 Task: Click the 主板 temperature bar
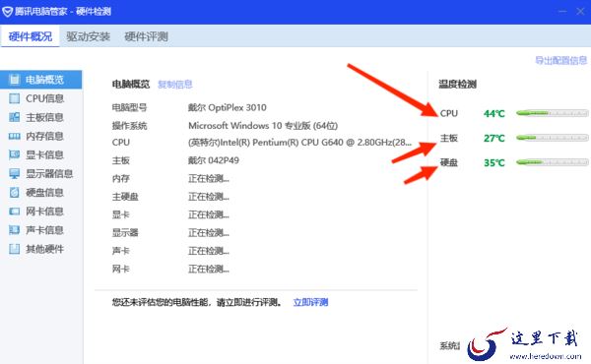(x=553, y=138)
